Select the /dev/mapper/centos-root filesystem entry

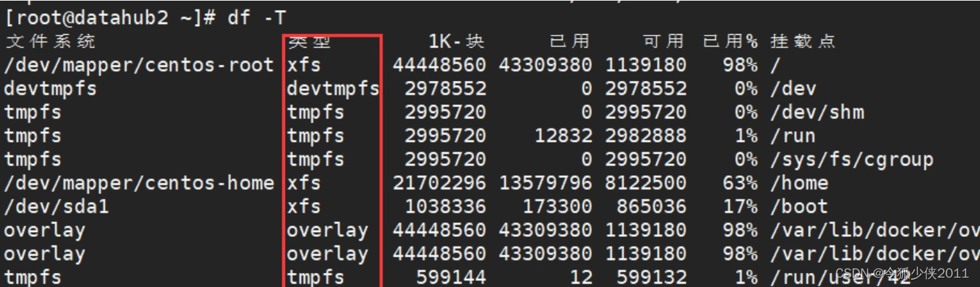click(x=139, y=65)
